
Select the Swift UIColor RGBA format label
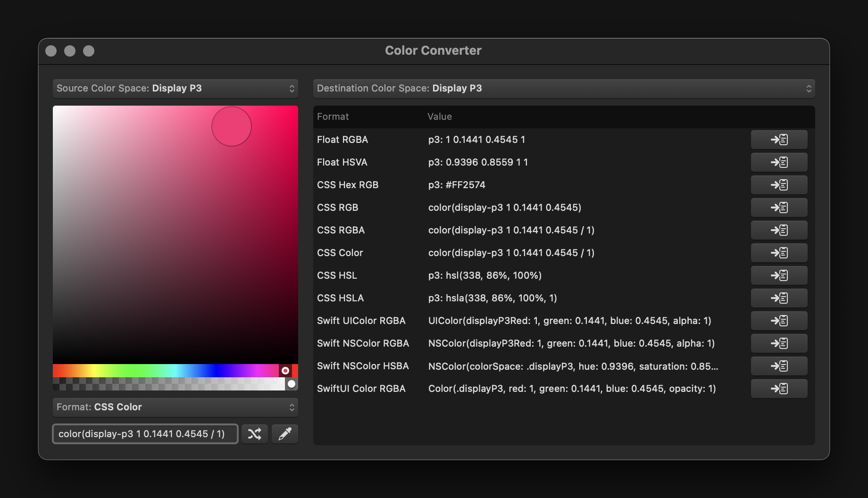click(361, 321)
